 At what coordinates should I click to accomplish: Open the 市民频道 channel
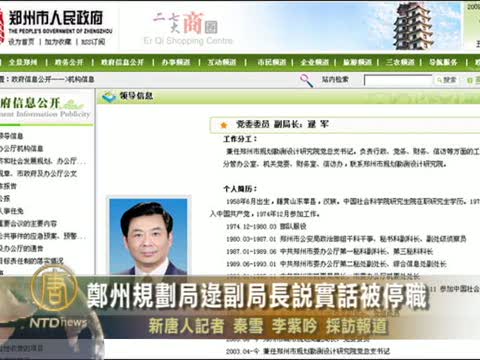click(272, 62)
